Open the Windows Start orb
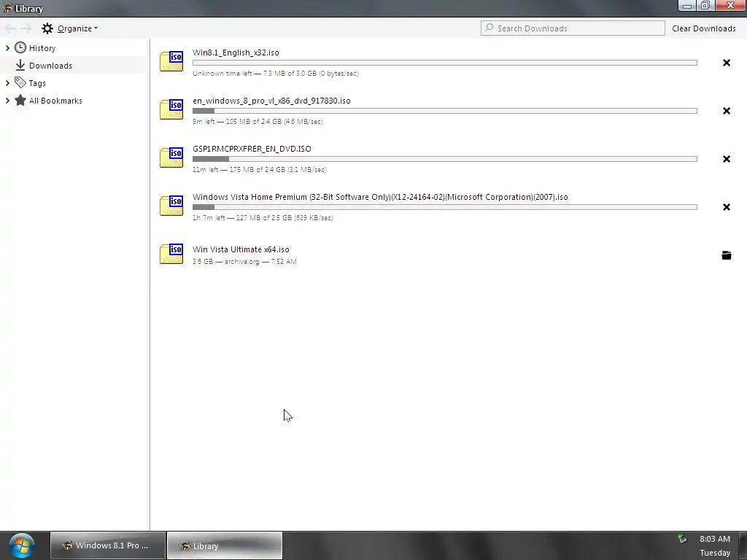 (21, 545)
